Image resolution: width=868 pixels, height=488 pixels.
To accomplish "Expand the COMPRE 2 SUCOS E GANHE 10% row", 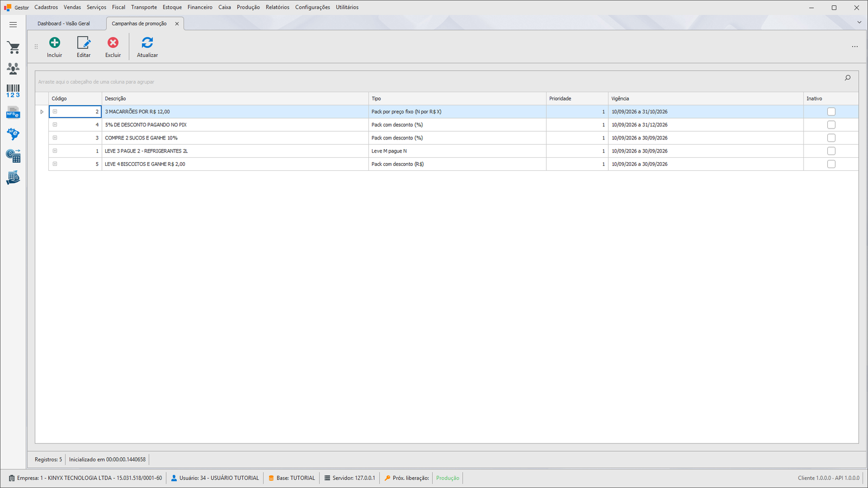I will (55, 138).
